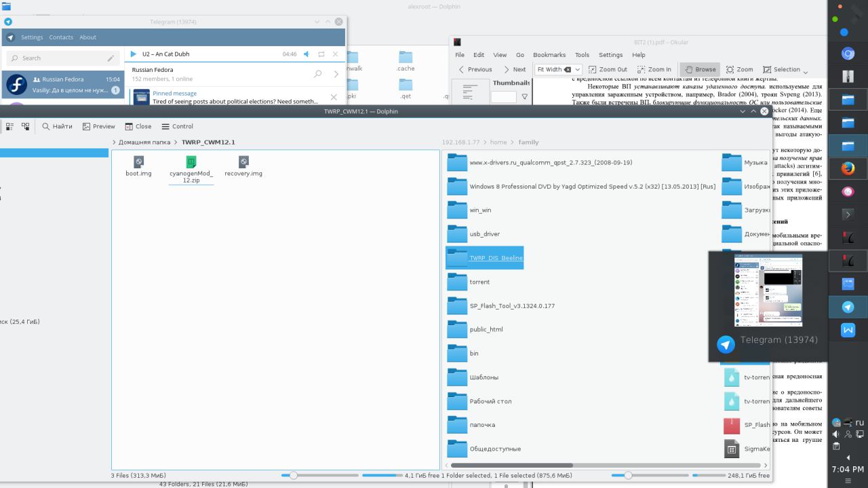Open Telegram About menu
Screen dimensions: 868x488
point(87,37)
